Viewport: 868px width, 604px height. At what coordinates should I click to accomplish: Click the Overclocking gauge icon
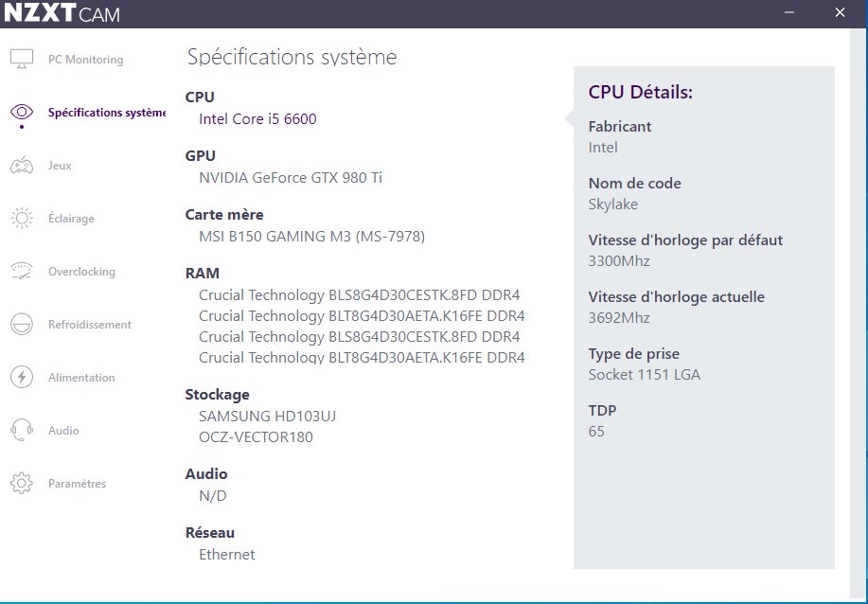[22, 272]
